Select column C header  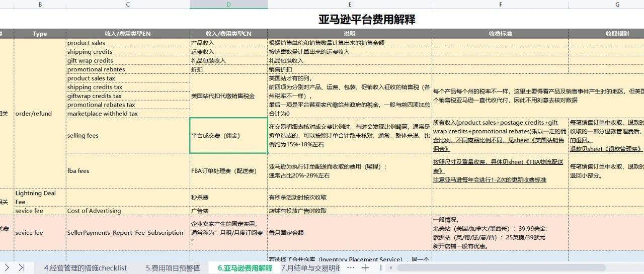(x=128, y=4)
